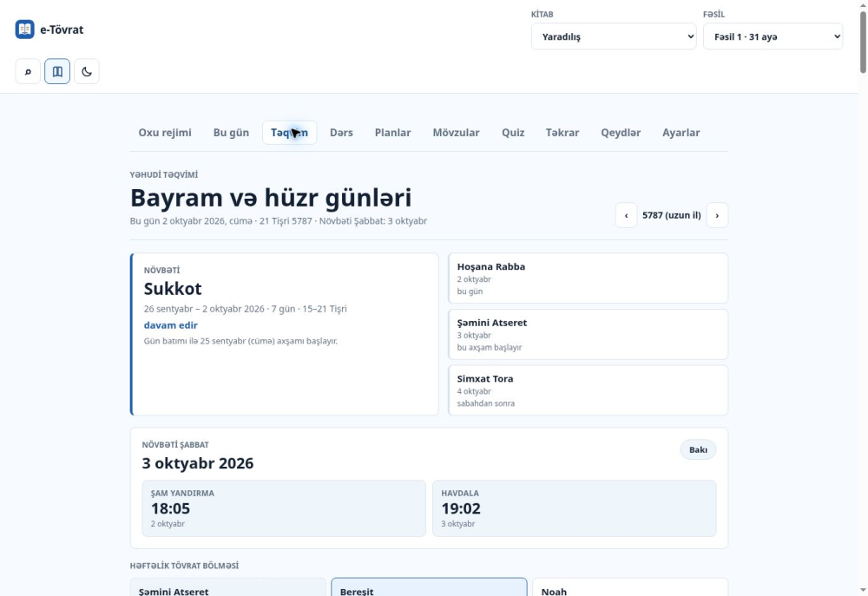Click the '5787 (uzun il)' year label
The image size is (868, 596).
click(672, 215)
